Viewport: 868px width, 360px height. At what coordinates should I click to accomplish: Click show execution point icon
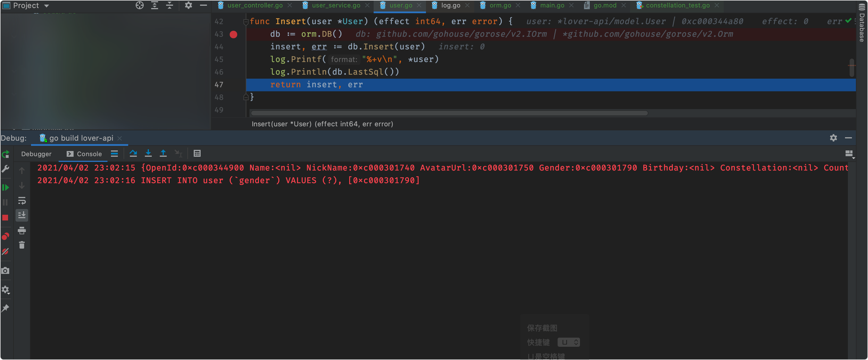114,154
